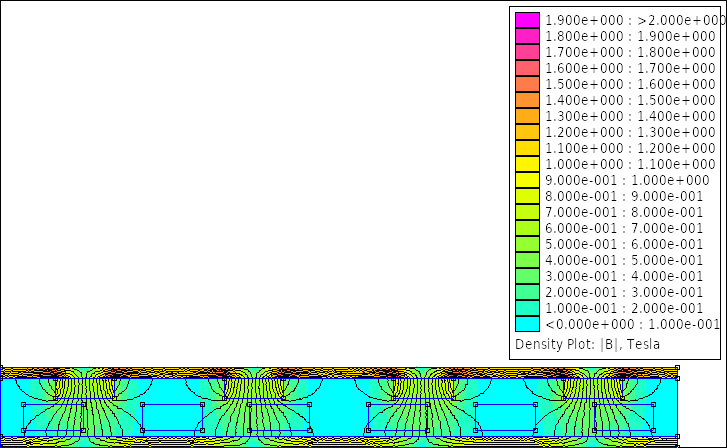Select the legend text '1.500e+000 : 1.600e+000'
The width and height of the screenshot is (727, 448).
point(630,84)
